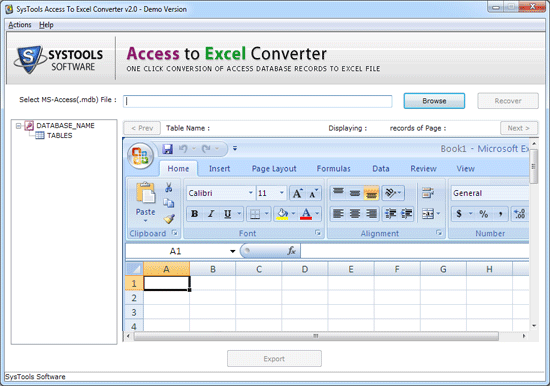Open the Font dialog launcher
Image resolution: width=550 pixels, height=386 pixels.
pyautogui.click(x=317, y=233)
